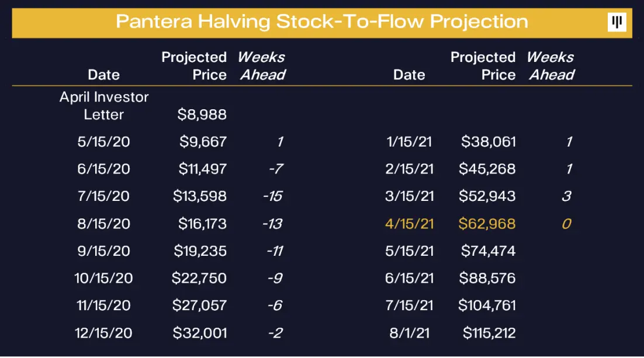
Task: Click the $104,761 projected price
Action: pyautogui.click(x=487, y=305)
